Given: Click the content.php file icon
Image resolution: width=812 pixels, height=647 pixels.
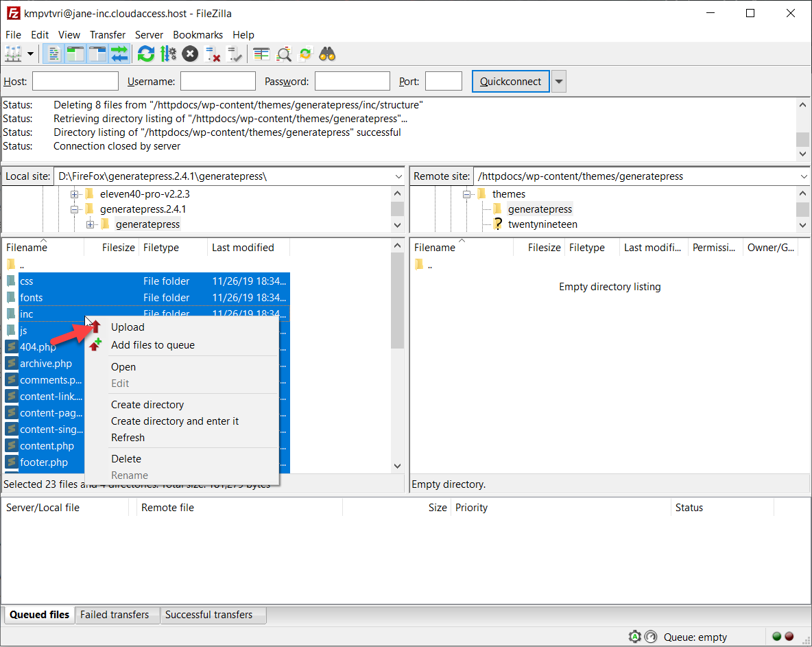Looking at the screenshot, I should coord(12,445).
